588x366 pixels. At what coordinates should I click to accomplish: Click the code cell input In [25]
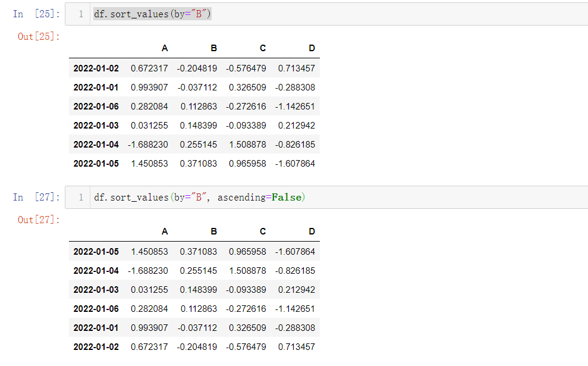coord(326,14)
